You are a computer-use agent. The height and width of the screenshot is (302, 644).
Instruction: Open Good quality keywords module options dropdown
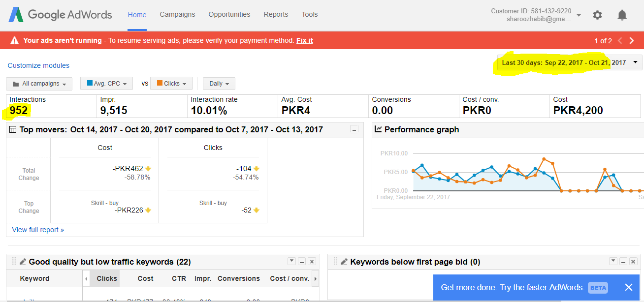click(x=292, y=261)
